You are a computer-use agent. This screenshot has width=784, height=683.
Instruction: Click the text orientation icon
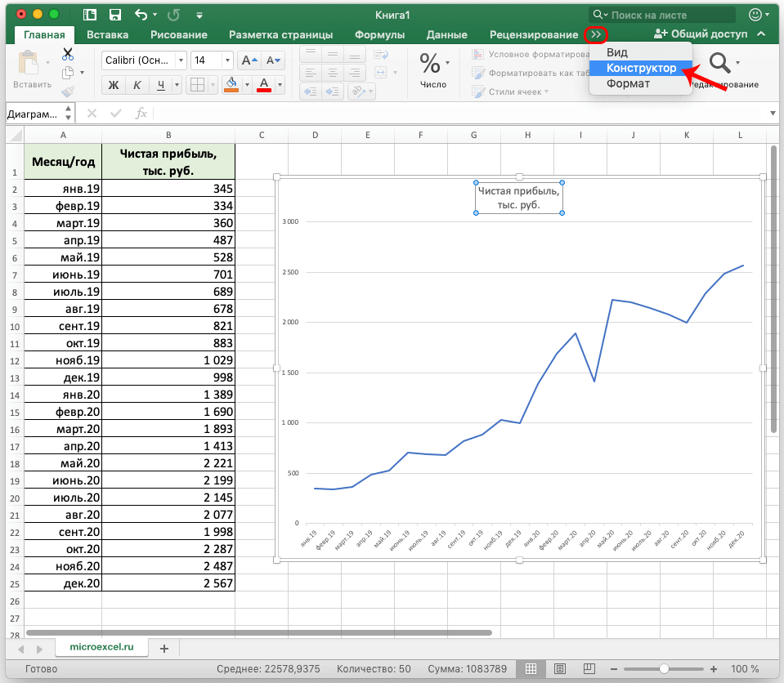tap(357, 92)
